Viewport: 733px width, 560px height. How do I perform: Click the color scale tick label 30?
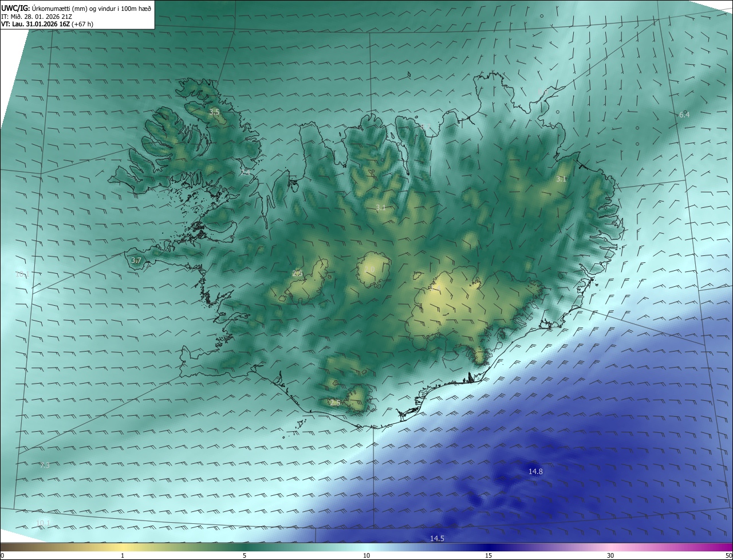click(x=610, y=555)
